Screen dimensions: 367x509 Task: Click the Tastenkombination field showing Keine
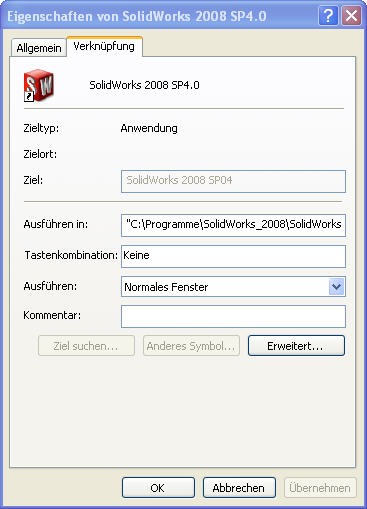click(x=233, y=256)
